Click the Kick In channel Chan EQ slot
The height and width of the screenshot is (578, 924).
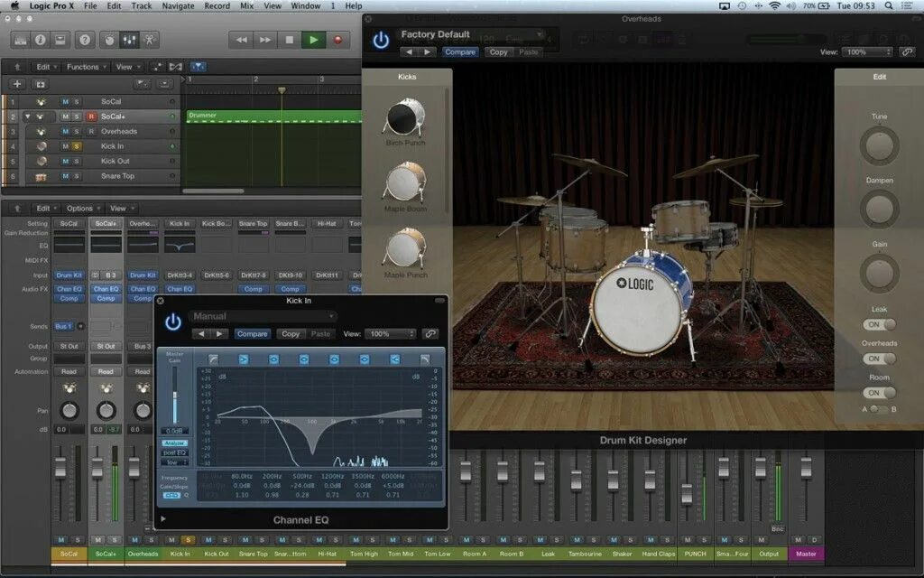[180, 289]
